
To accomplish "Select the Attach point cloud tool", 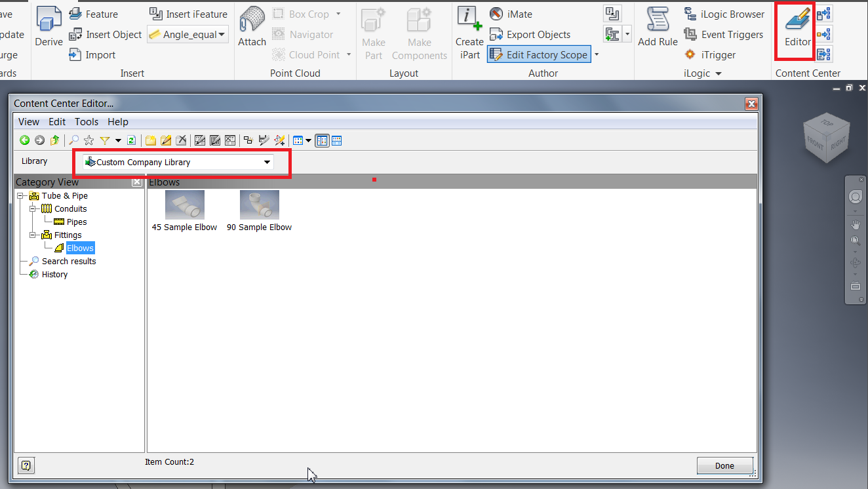I will [251, 26].
